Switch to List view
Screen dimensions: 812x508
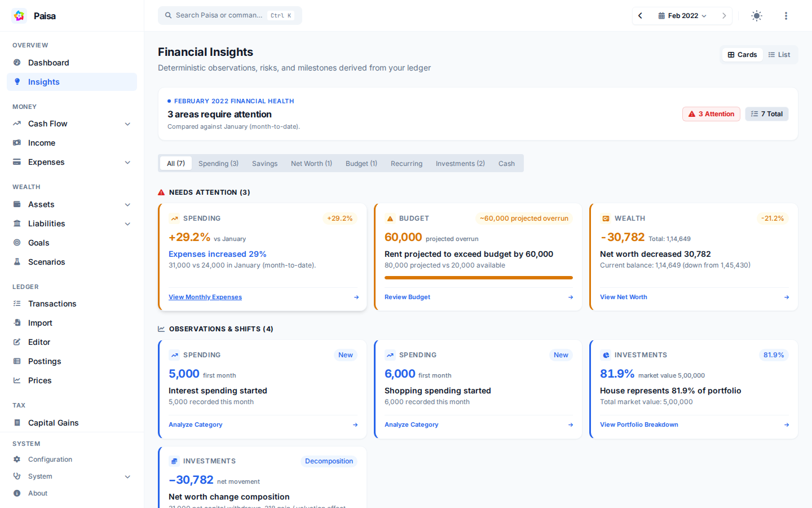(779, 55)
